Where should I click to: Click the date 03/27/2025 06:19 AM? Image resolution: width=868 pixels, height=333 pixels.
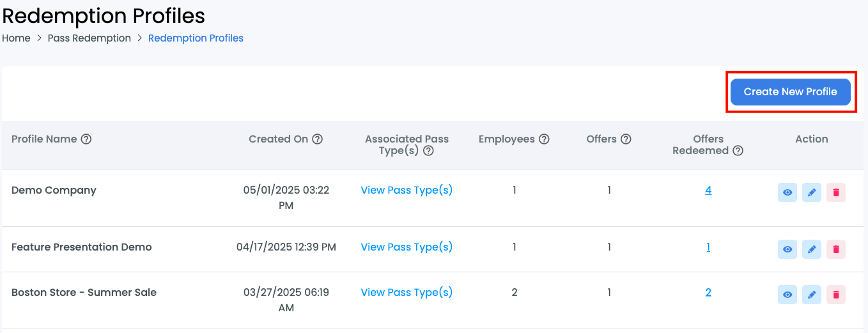(286, 300)
